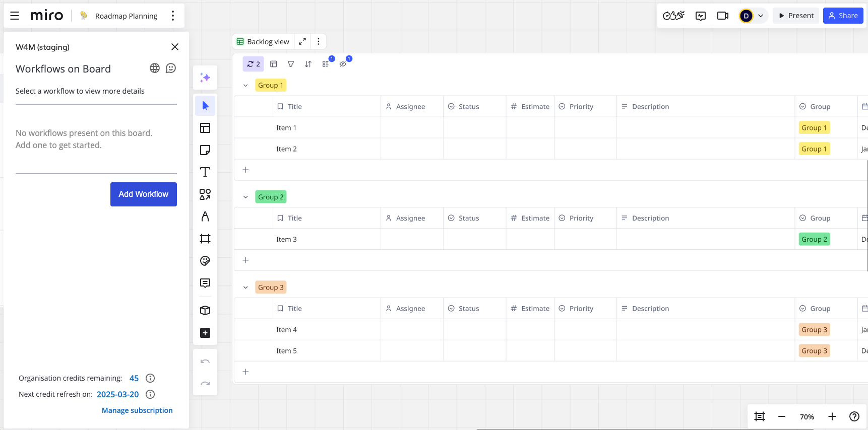Viewport: 868px width, 430px height.
Task: Click the comment tool in toolbar
Action: (x=205, y=283)
